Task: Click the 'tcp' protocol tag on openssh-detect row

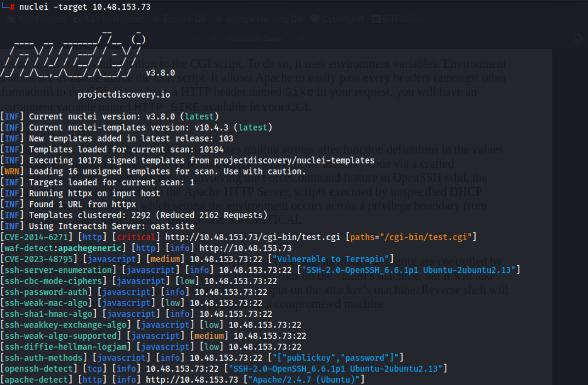Action: (95, 369)
